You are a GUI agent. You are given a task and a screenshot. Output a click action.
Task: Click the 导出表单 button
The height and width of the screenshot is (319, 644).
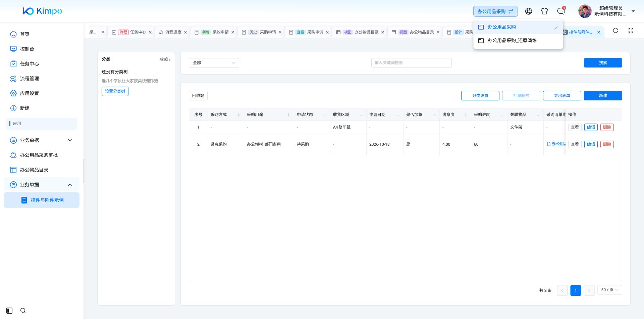pyautogui.click(x=562, y=96)
